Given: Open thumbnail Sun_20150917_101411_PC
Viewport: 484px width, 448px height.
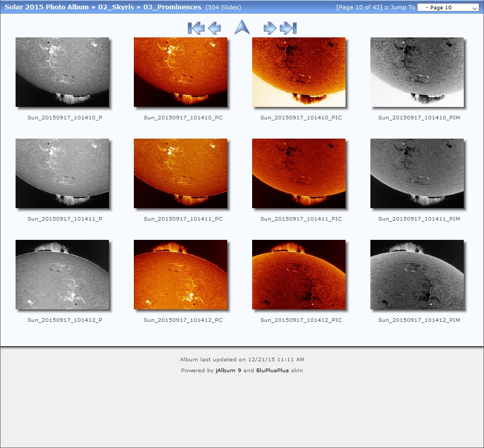Looking at the screenshot, I should pos(181,173).
